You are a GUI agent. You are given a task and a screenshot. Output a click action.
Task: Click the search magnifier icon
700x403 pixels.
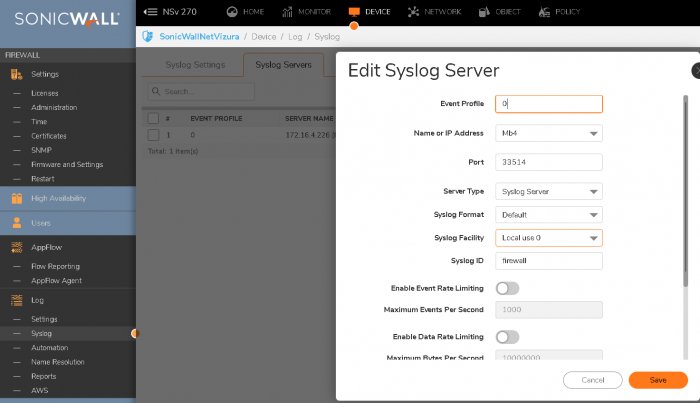click(x=156, y=91)
